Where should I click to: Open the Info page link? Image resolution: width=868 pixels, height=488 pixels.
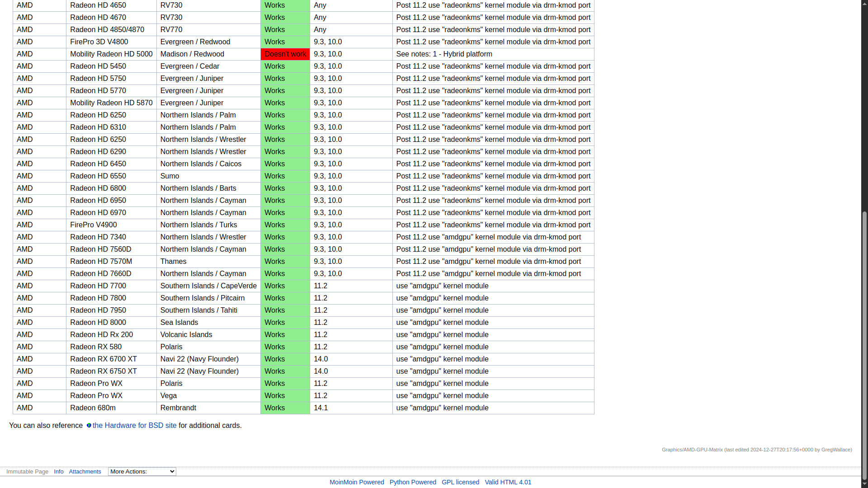pyautogui.click(x=59, y=471)
